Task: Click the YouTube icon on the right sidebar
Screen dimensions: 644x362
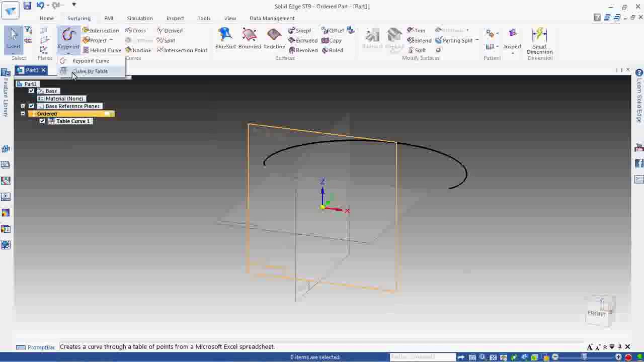Action: pyautogui.click(x=639, y=148)
